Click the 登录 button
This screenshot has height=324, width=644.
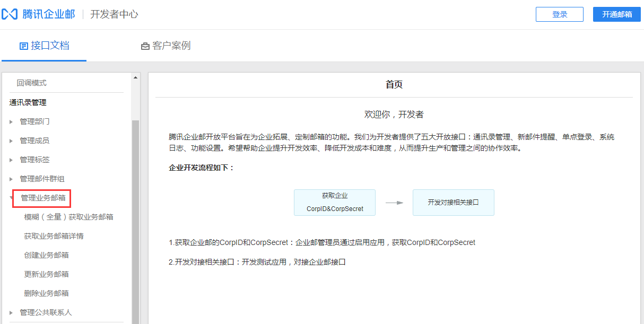[x=559, y=14]
